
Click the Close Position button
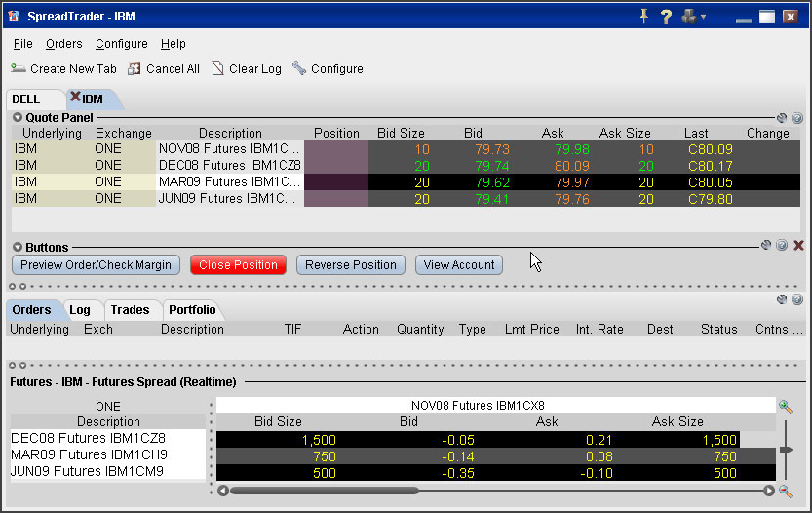(x=238, y=265)
